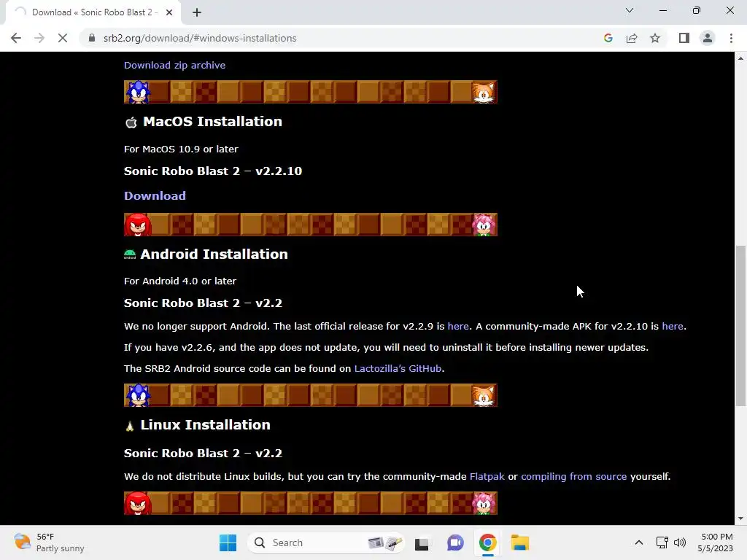The width and height of the screenshot is (747, 560).
Task: Expand the tab search dropdown
Action: (x=630, y=10)
